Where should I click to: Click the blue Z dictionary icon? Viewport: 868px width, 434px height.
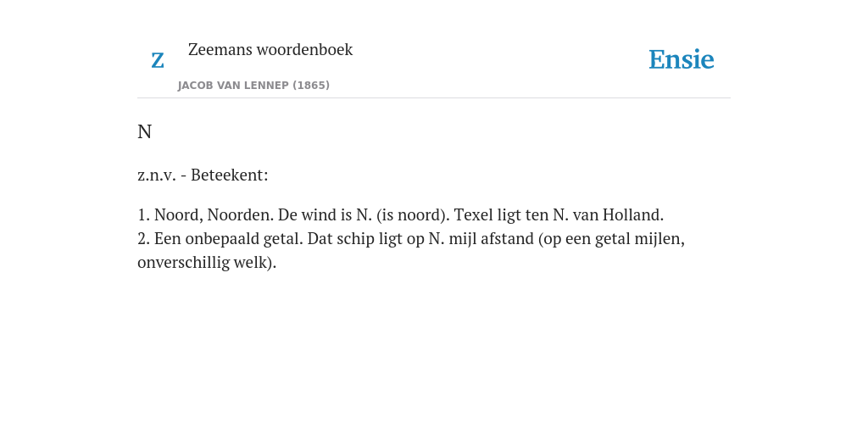[x=158, y=60]
